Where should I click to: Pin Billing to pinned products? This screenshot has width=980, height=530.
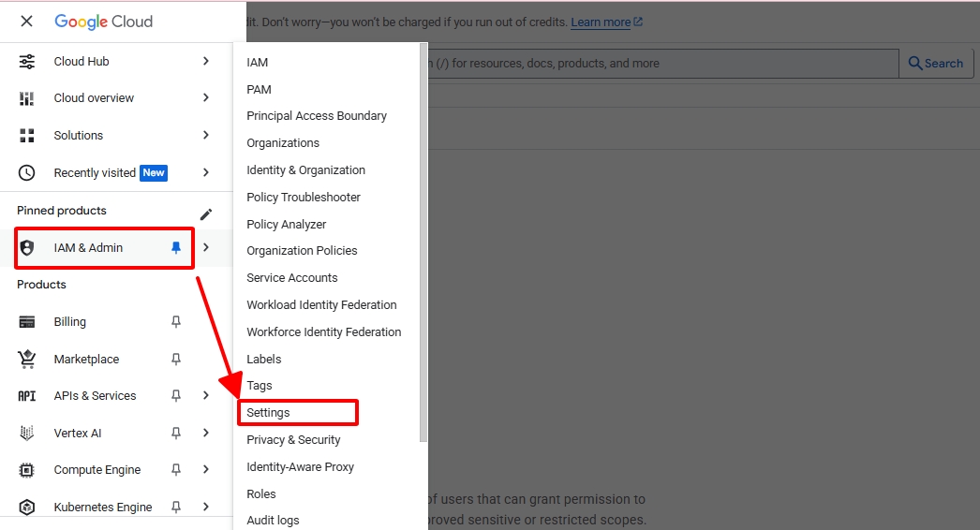[176, 322]
